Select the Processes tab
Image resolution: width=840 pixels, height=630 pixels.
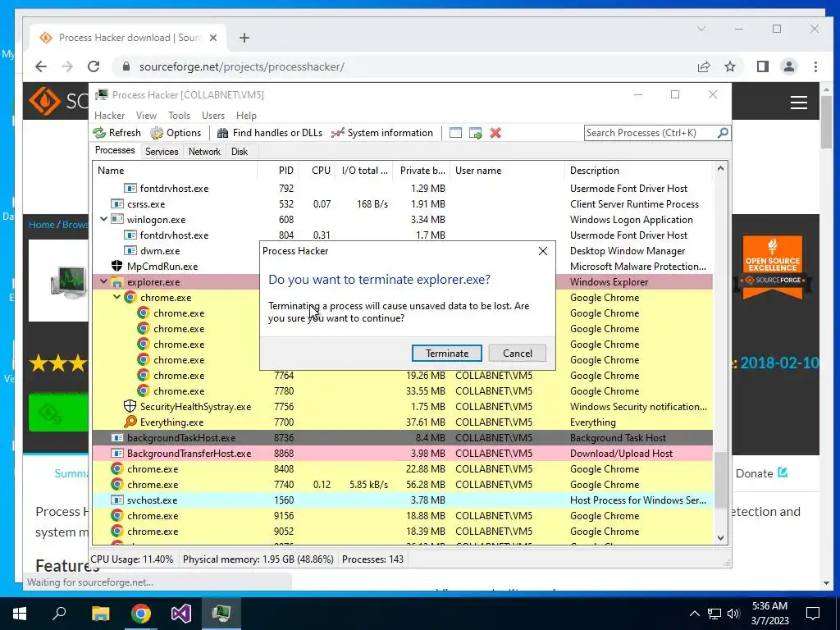tap(115, 151)
